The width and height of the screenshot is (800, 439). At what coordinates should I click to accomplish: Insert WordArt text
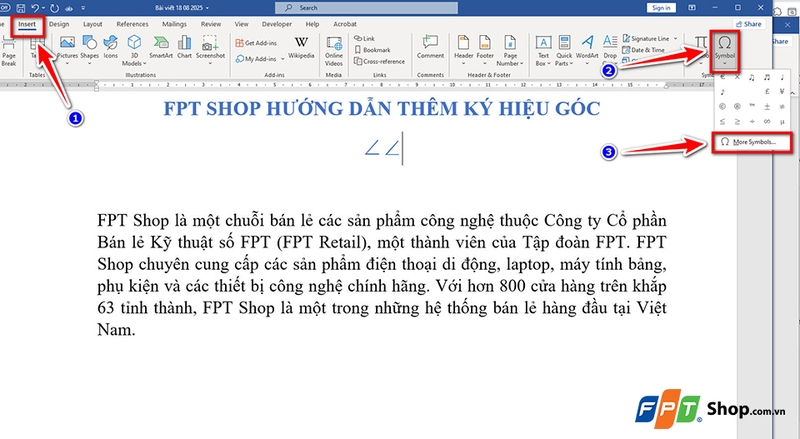point(587,48)
